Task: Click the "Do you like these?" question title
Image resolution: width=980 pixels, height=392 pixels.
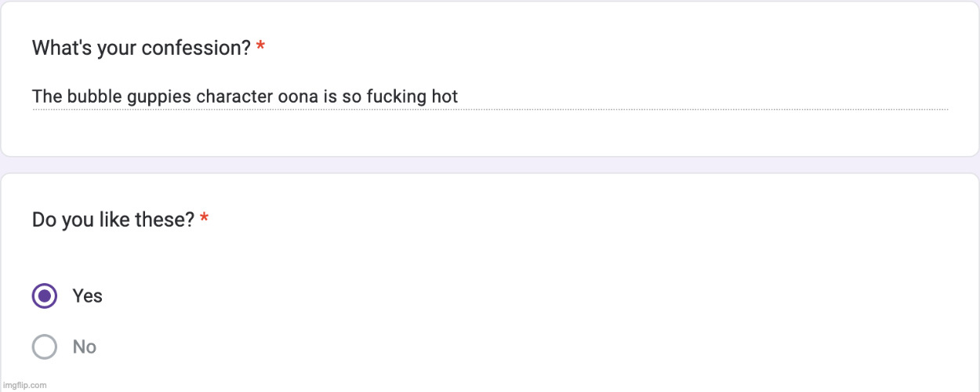Action: click(113, 220)
